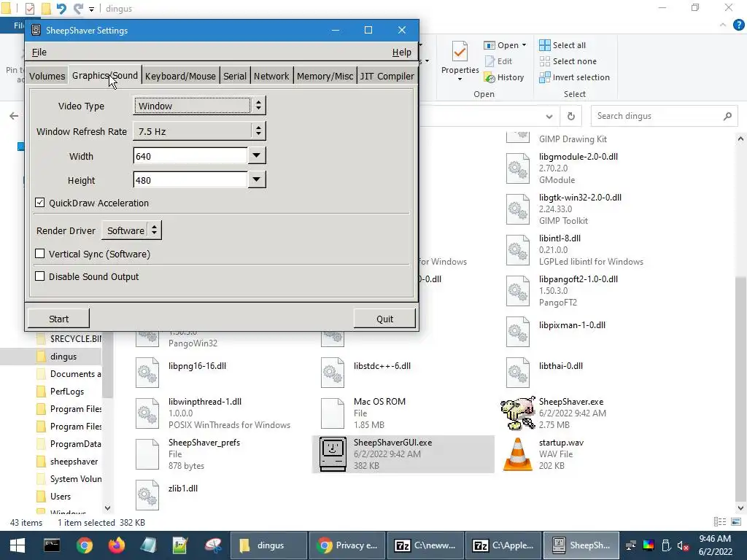The image size is (747, 560).
Task: Expand Explorer address bar history chevron
Action: coord(549,116)
